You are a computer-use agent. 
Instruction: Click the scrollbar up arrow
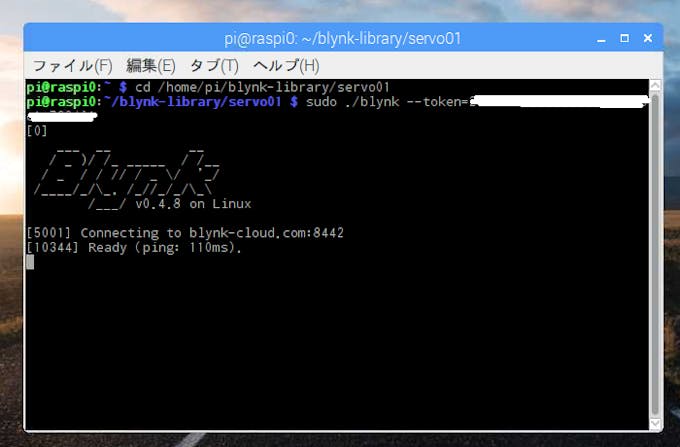(x=655, y=85)
